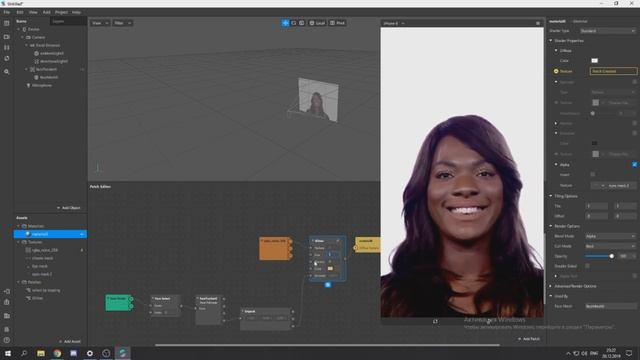Click the Add Asset button

tap(69, 341)
